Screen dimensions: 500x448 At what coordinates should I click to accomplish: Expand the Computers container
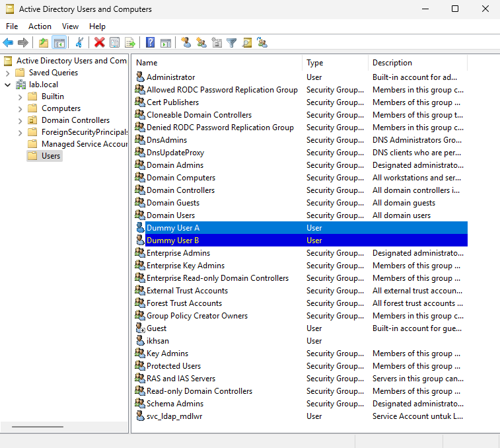[20, 109]
